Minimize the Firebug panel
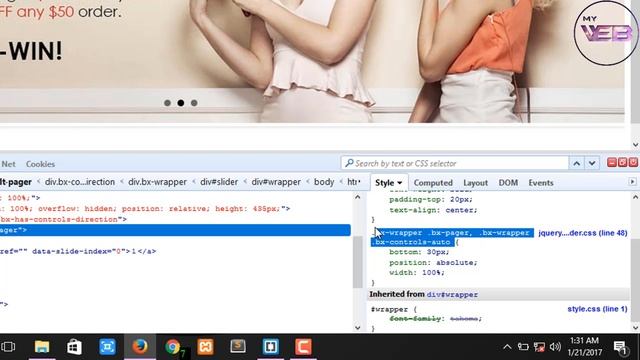 point(612,162)
